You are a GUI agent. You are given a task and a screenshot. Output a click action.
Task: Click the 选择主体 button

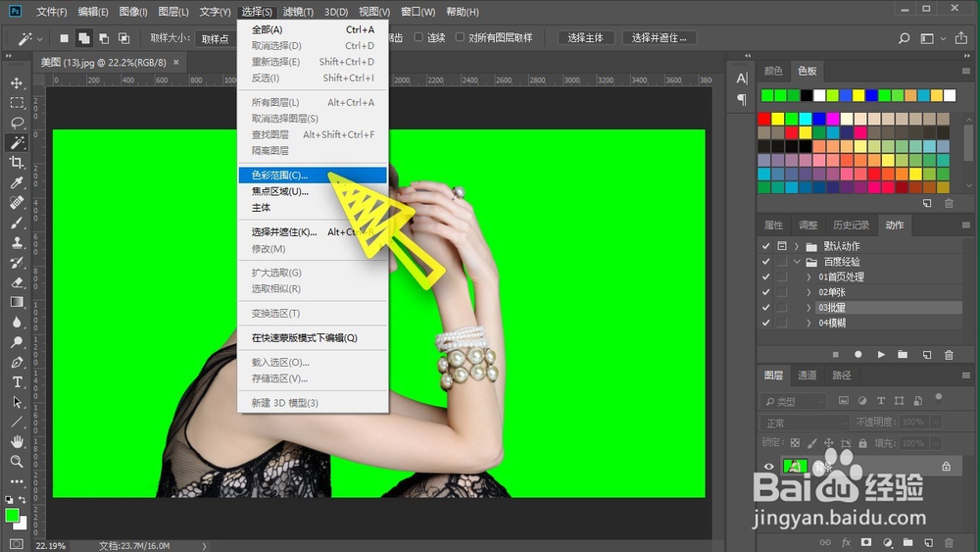[586, 37]
